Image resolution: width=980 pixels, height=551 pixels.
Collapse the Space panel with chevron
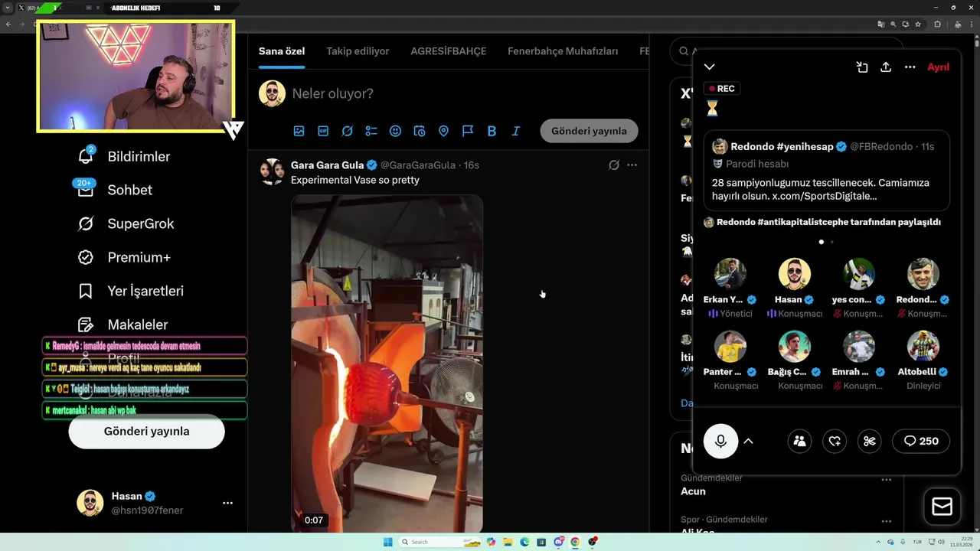710,67
